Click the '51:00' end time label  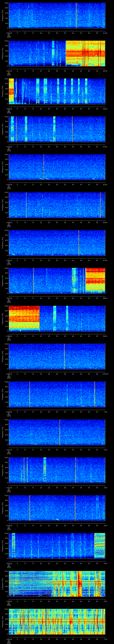105,33
